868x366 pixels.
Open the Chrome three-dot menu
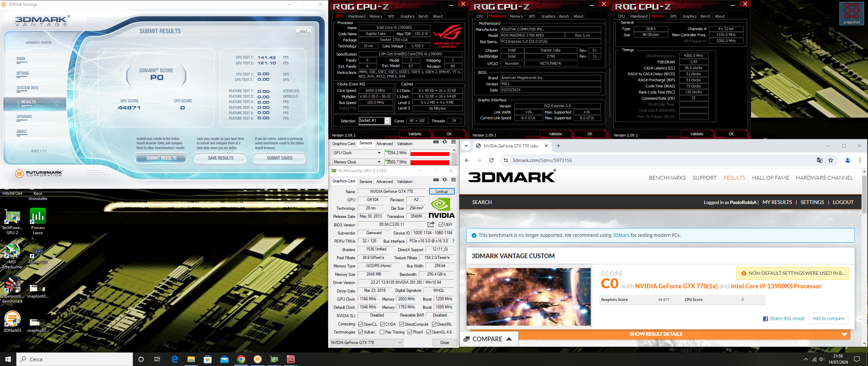[860, 160]
